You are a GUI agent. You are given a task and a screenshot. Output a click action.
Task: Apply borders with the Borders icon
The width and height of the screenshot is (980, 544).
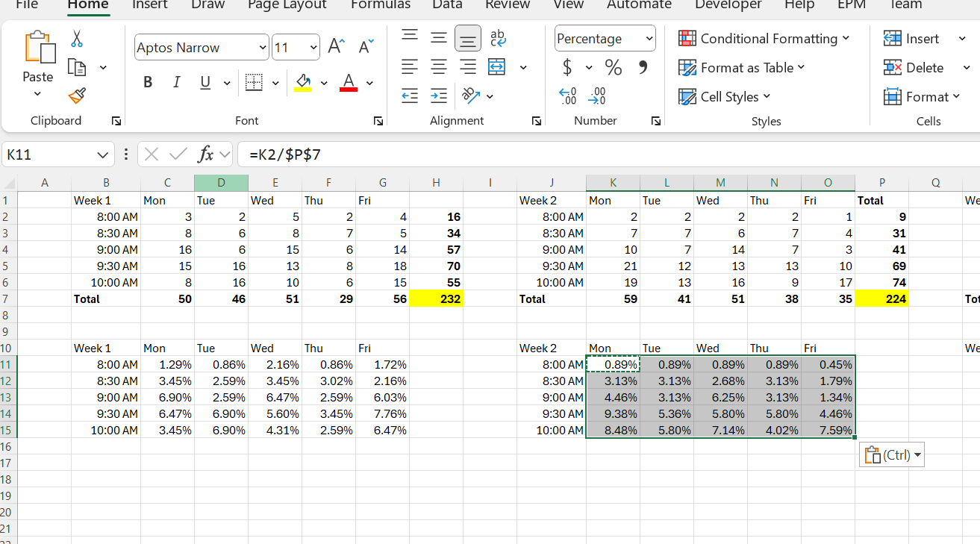click(x=255, y=82)
